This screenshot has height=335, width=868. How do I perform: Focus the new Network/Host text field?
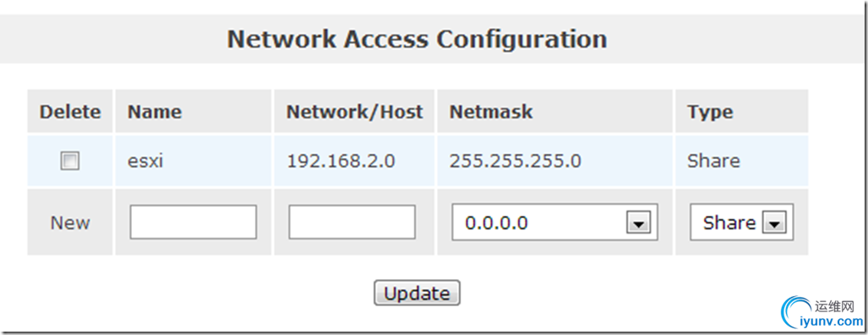pyautogui.click(x=352, y=222)
